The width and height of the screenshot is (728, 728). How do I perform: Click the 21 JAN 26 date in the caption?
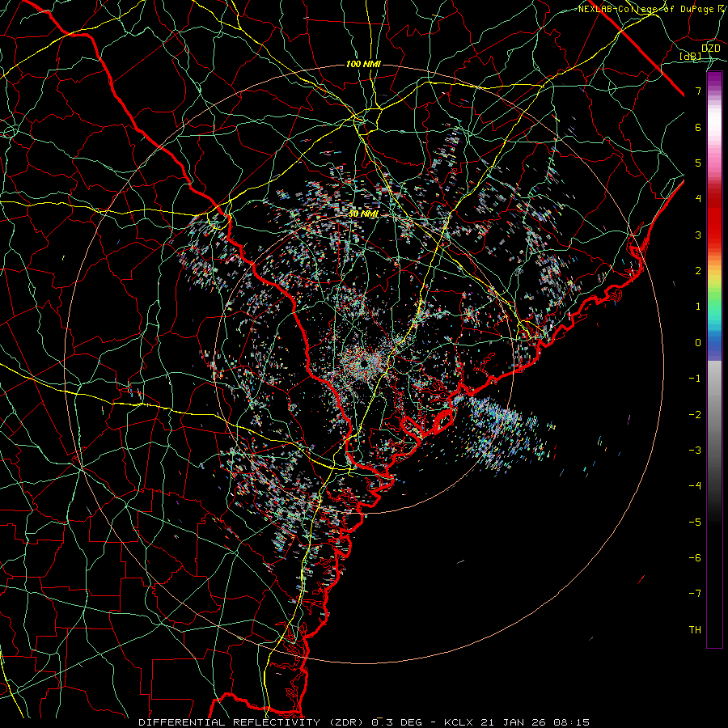pyautogui.click(x=512, y=722)
